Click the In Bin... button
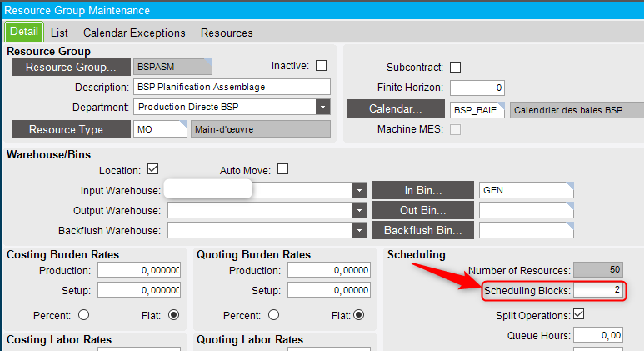The height and width of the screenshot is (351, 644). pyautogui.click(x=423, y=190)
